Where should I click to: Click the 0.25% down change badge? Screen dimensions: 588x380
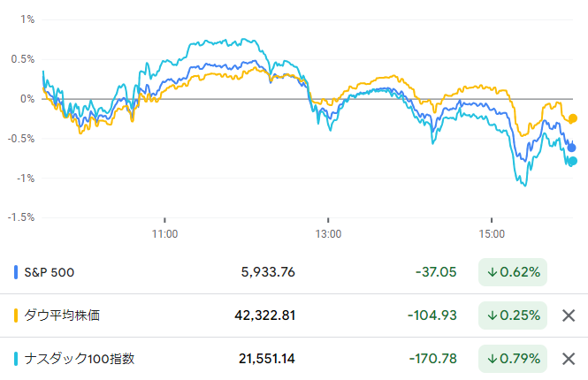click(x=513, y=315)
